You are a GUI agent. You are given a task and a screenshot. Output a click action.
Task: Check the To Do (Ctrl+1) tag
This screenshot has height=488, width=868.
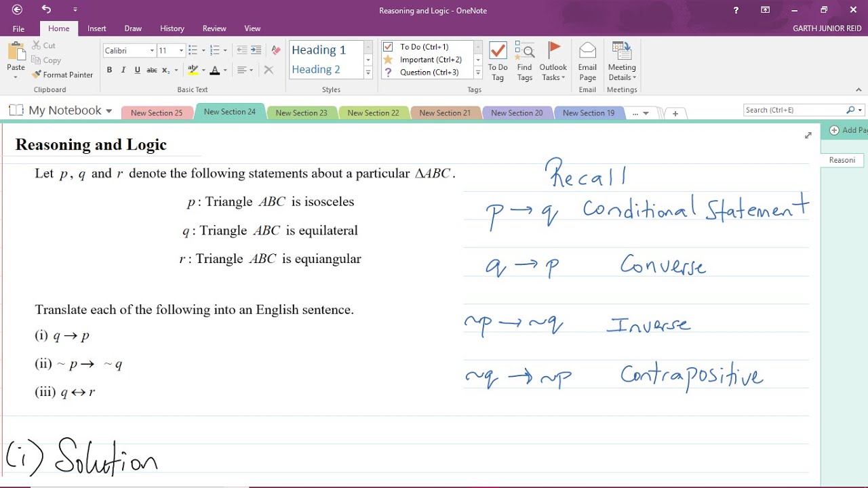(x=425, y=47)
